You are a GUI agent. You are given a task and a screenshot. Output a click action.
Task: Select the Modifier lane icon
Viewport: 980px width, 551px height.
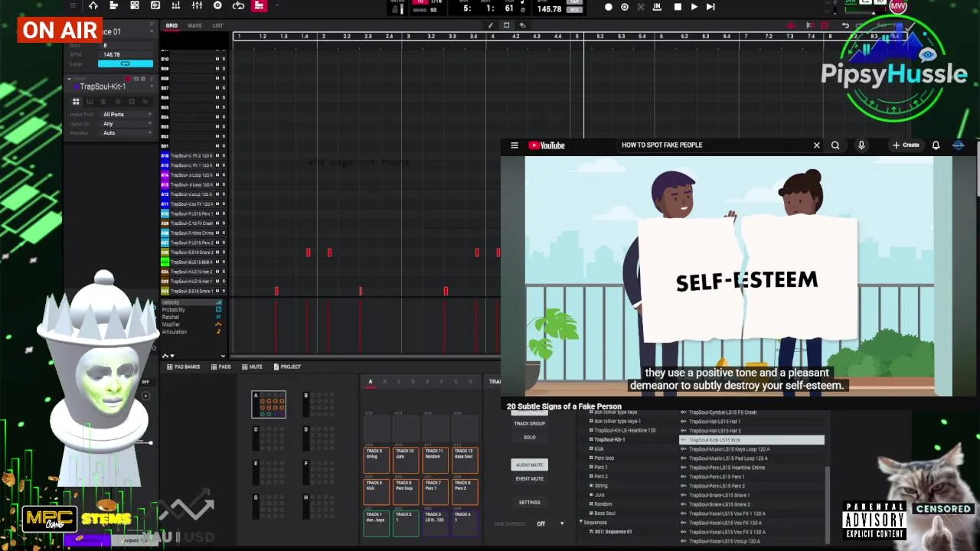tap(218, 324)
